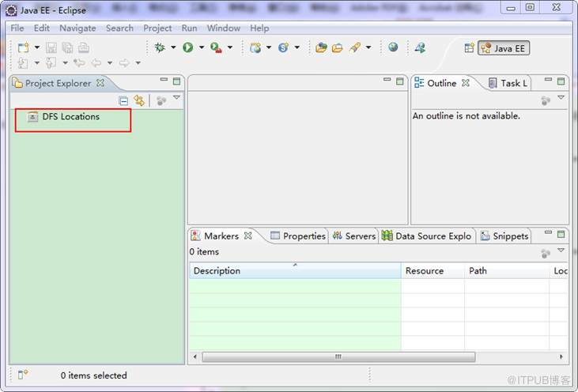This screenshot has height=392, width=578.
Task: Click the Save All icon
Action: (67, 47)
